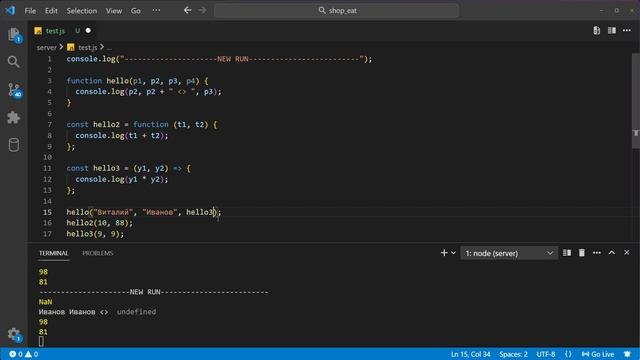Expand new terminal launch profile chevron
The image size is (640, 360).
coord(453,253)
